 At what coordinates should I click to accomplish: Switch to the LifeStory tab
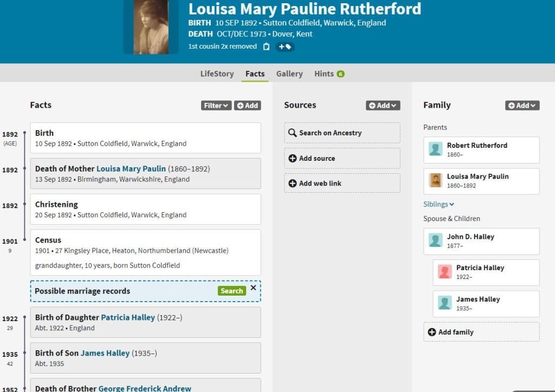click(217, 74)
